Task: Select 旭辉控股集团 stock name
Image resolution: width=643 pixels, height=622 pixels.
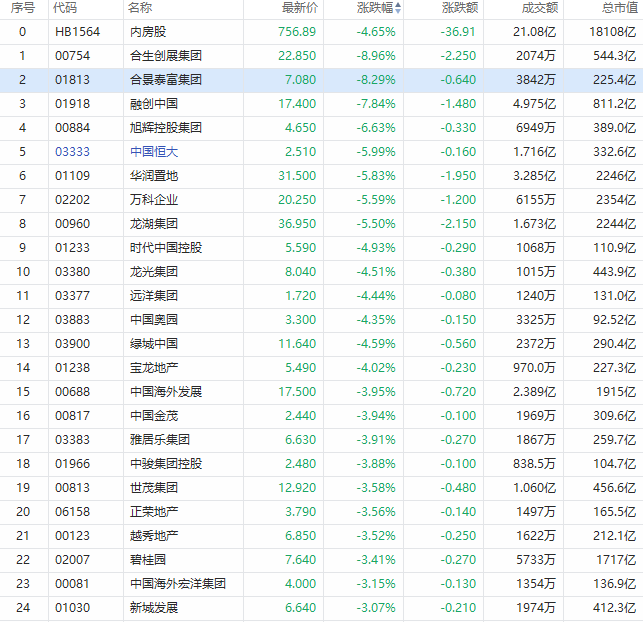Action: [x=166, y=128]
